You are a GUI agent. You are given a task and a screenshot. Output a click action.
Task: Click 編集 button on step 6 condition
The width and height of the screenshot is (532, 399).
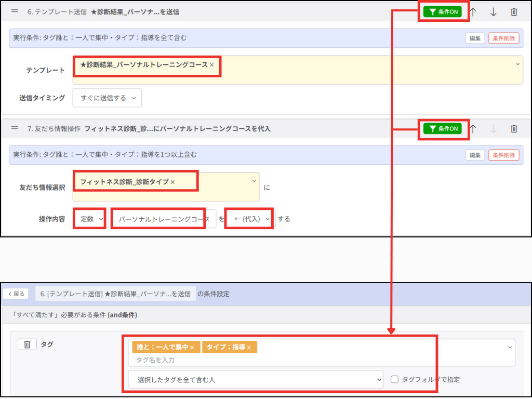click(475, 38)
